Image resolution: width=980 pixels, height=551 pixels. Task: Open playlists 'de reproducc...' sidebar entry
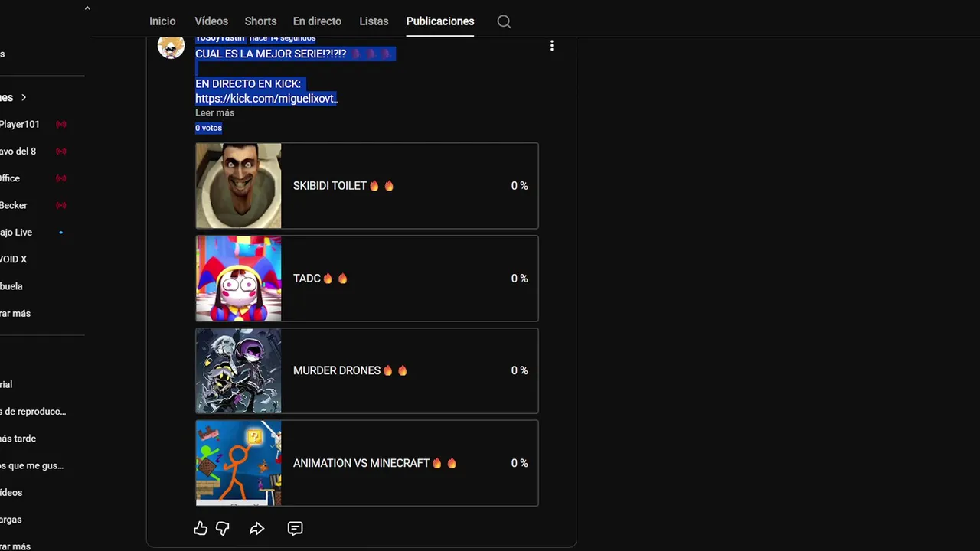click(33, 412)
